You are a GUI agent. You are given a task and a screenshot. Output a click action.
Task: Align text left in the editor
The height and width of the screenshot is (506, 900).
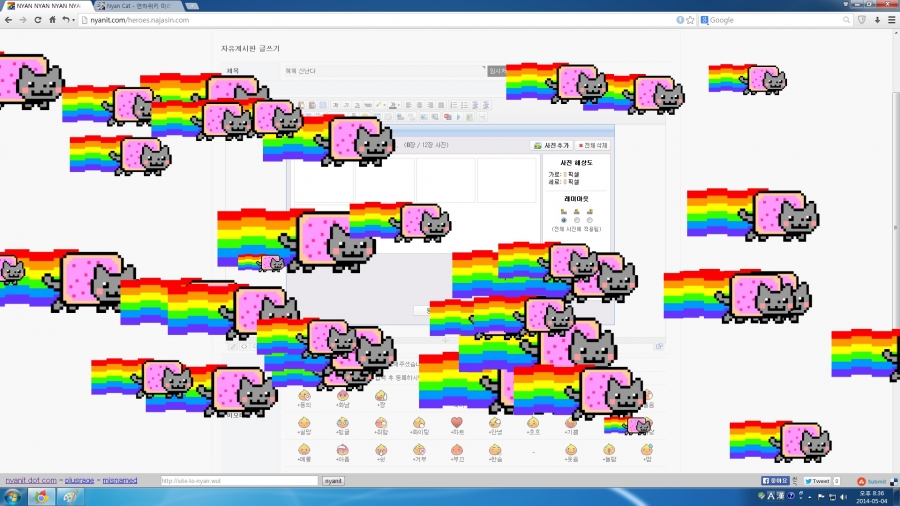click(x=409, y=105)
